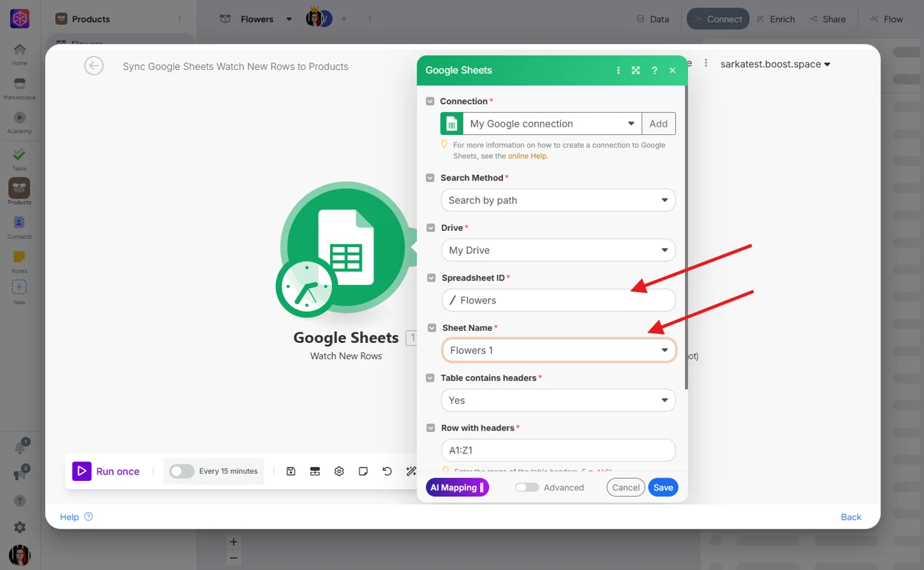This screenshot has width=924, height=570.
Task: Open the Search Method dropdown
Action: (558, 200)
